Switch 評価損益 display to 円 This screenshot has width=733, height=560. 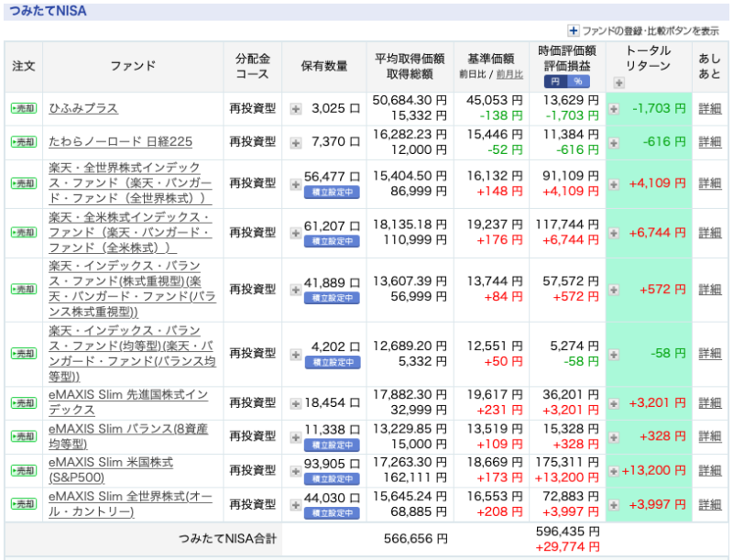(x=555, y=82)
